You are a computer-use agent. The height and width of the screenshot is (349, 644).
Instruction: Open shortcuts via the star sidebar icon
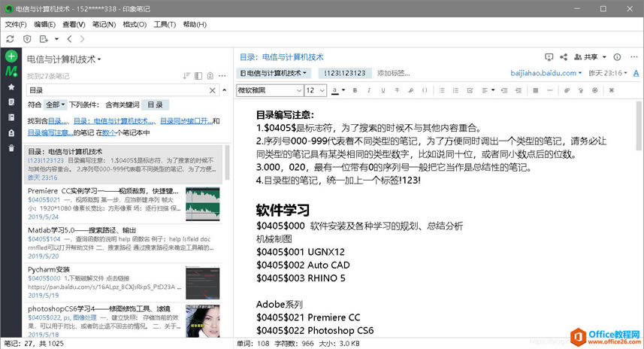tap(11, 86)
